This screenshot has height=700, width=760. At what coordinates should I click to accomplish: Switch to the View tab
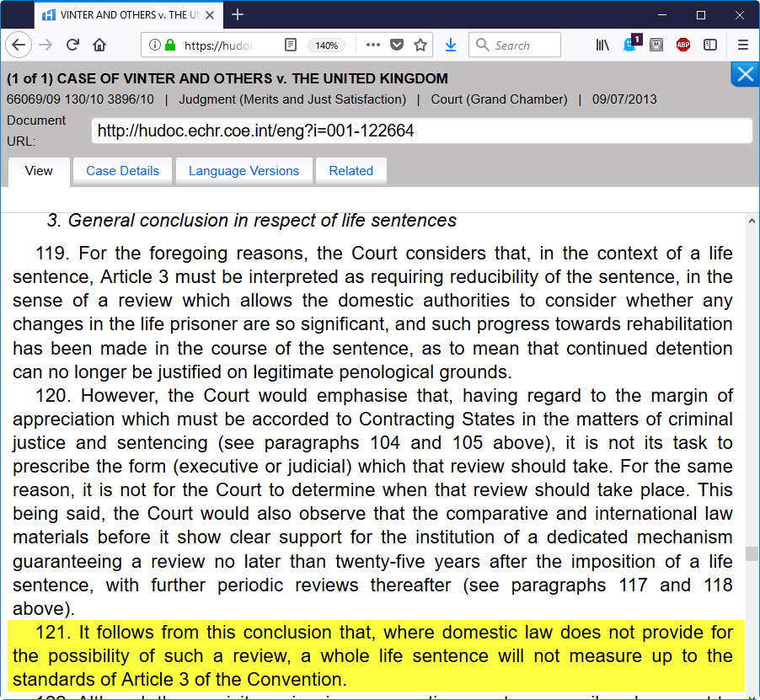(x=39, y=171)
